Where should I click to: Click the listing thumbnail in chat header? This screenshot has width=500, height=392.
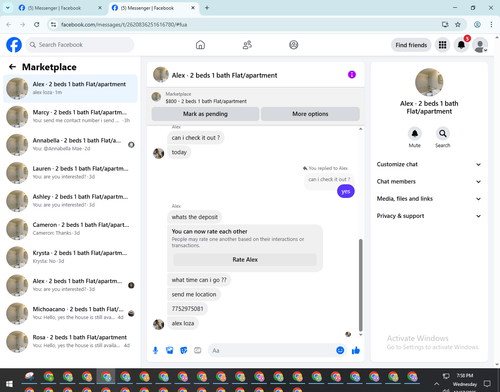161,74
